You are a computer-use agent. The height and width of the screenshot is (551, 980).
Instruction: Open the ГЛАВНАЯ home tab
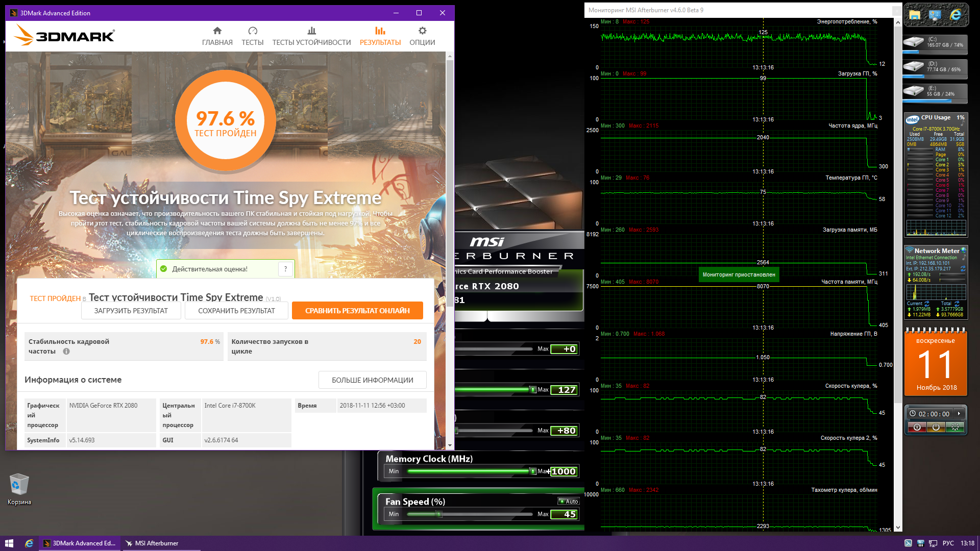pyautogui.click(x=217, y=36)
